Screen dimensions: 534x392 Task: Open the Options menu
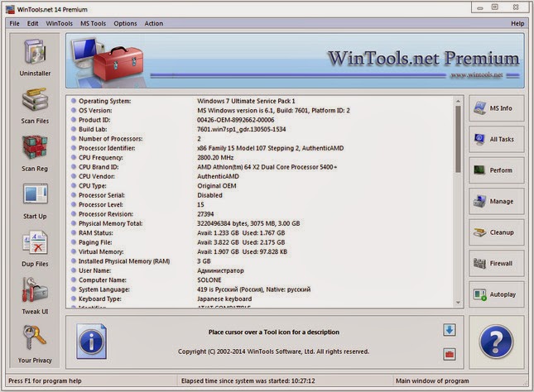pos(125,23)
